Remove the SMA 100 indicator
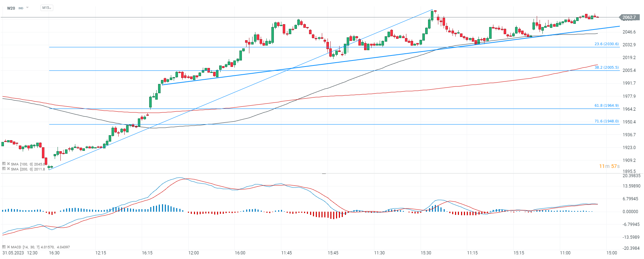 click(x=8, y=164)
